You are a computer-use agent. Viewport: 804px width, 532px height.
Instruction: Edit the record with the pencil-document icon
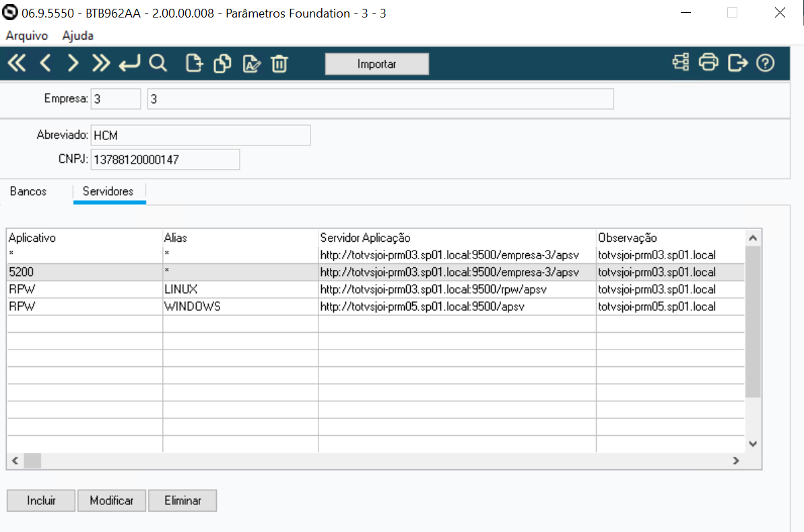pos(251,63)
